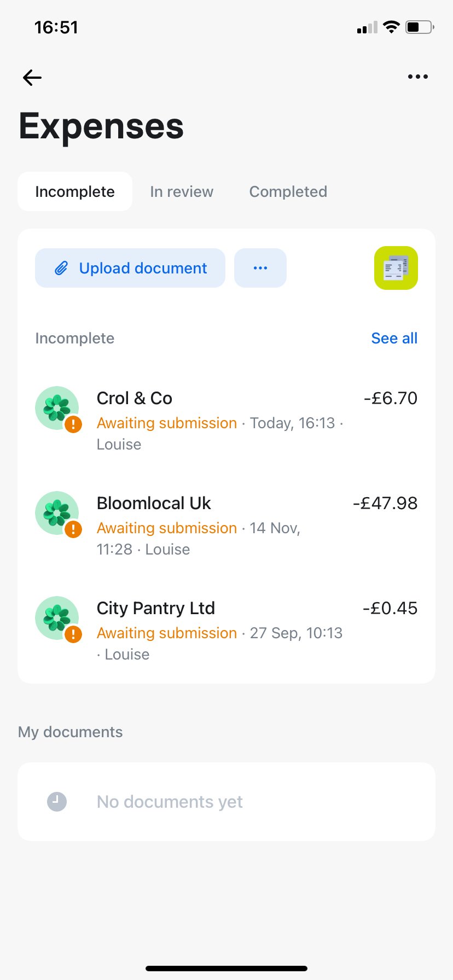Viewport: 453px width, 980px height.
Task: Tap the battery status icon
Action: 420,27
